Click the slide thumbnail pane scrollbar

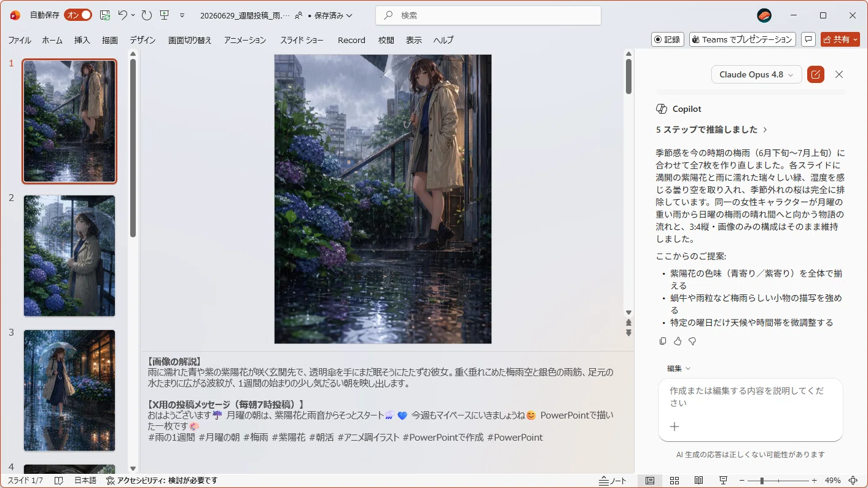(x=133, y=148)
